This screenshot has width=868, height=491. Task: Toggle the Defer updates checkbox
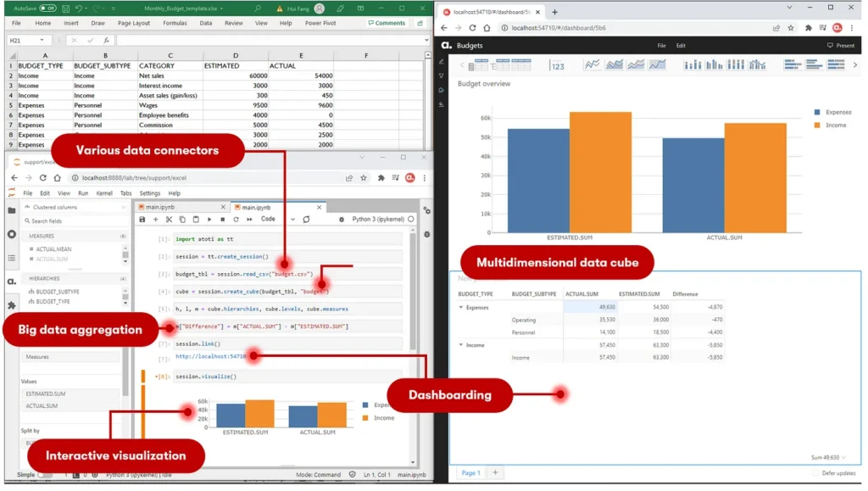tap(815, 473)
